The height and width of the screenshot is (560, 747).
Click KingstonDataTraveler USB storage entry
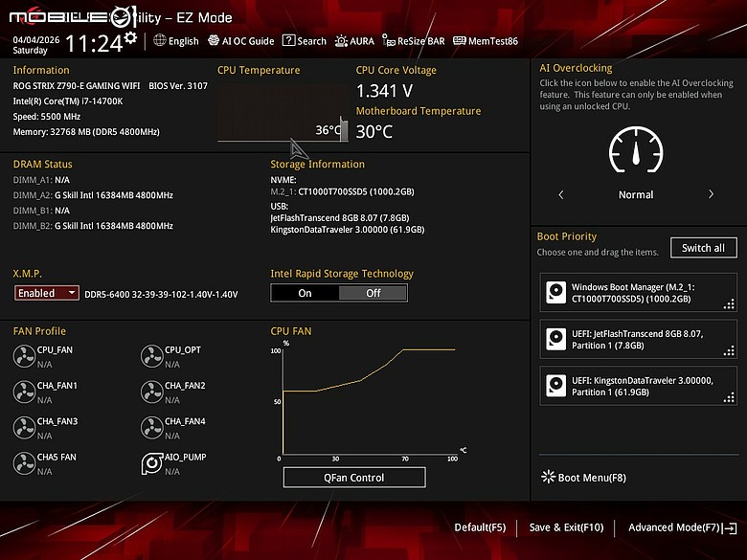348,230
